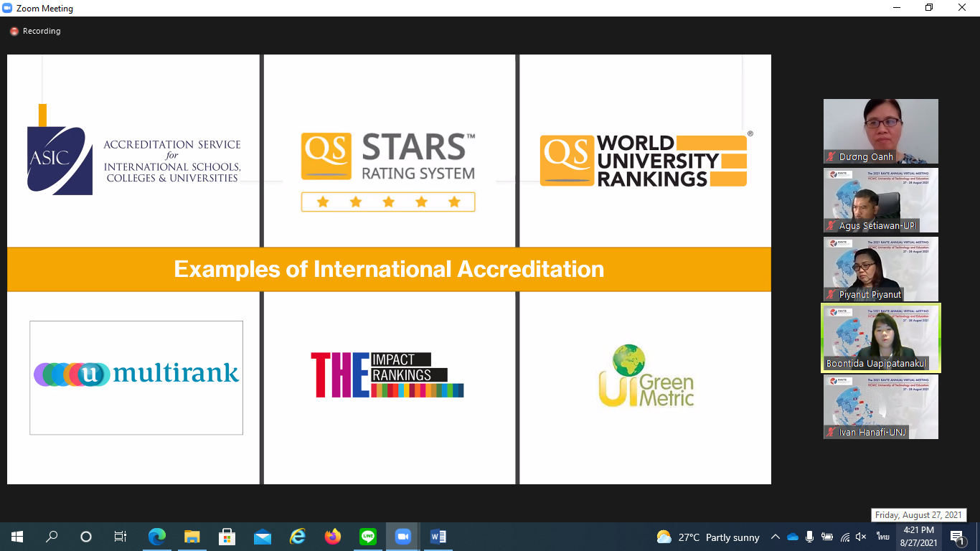Click the Zoom logo in the title bar
Screen dimensions: 980x551
click(x=7, y=9)
